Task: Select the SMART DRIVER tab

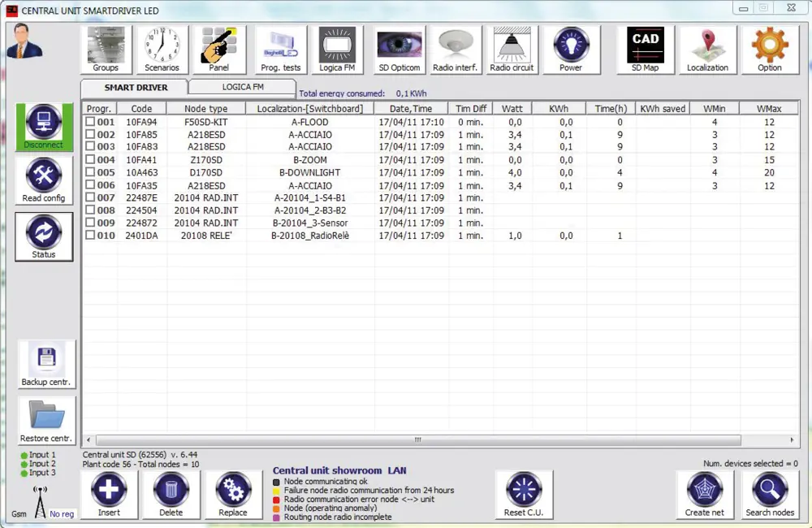Action: click(x=136, y=87)
